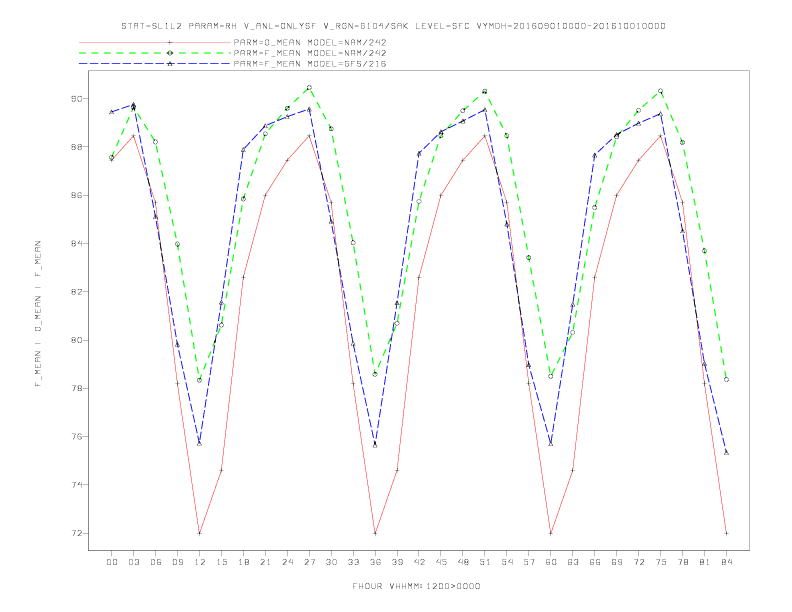The height and width of the screenshot is (612, 792).
Task: Click x-axis tick label 51
Action: (485, 562)
